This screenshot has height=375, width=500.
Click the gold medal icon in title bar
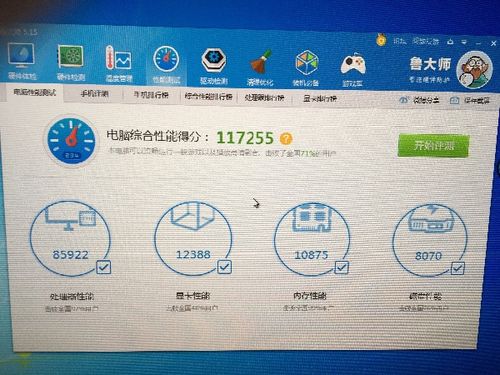pos(381,40)
